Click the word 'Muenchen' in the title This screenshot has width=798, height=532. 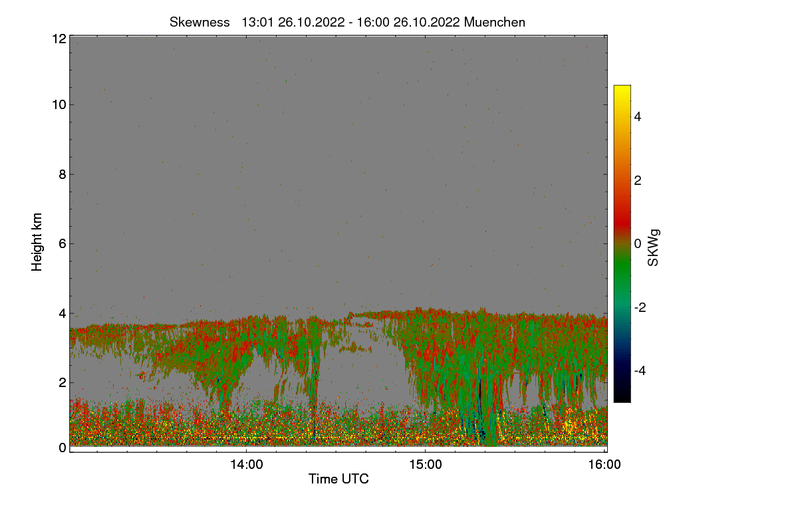pos(495,22)
